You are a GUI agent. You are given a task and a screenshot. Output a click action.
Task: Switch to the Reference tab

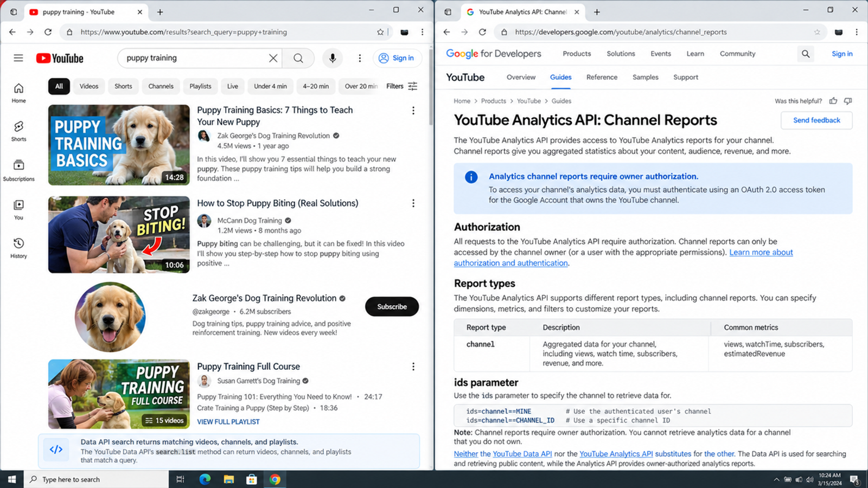pyautogui.click(x=602, y=78)
